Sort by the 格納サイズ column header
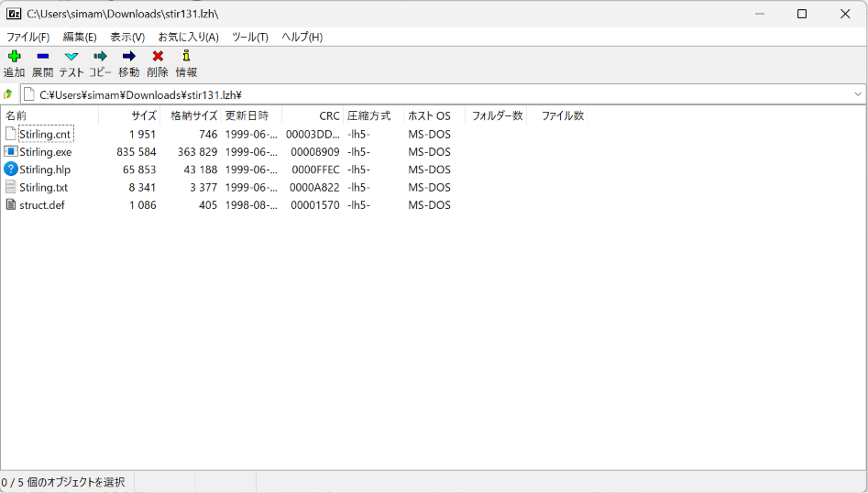Screen dimensions: 868x493 [191, 115]
